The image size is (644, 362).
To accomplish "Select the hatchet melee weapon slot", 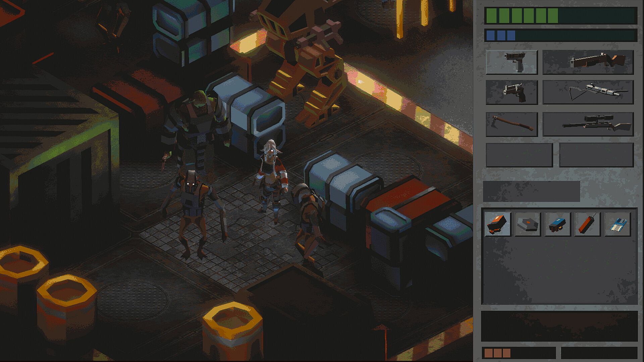I will (512, 124).
